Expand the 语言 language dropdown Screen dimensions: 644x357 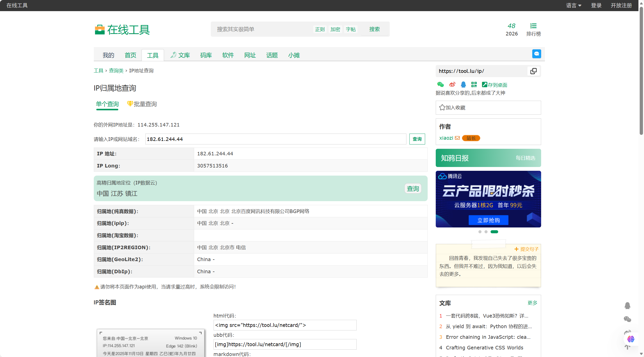click(573, 5)
